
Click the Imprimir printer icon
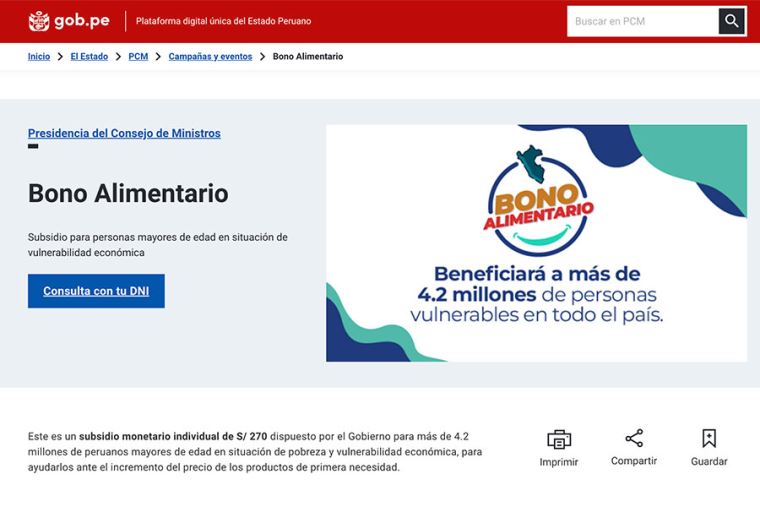point(559,439)
